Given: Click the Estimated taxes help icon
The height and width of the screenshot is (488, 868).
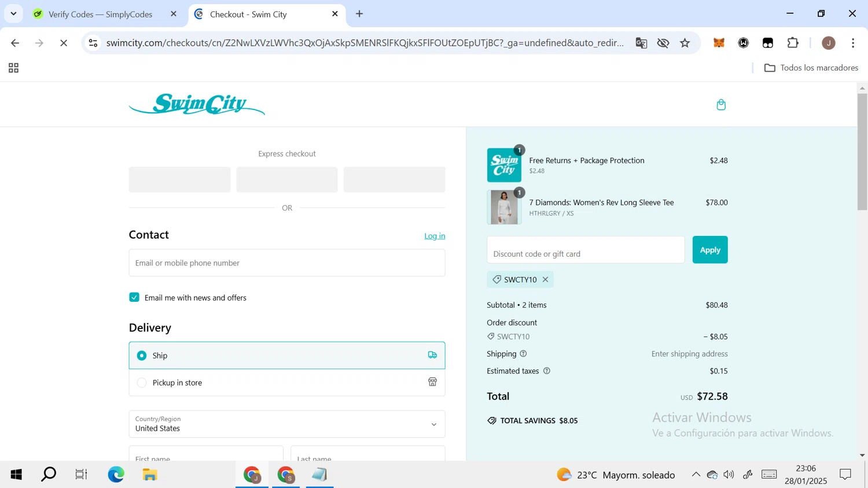Looking at the screenshot, I should tap(546, 371).
